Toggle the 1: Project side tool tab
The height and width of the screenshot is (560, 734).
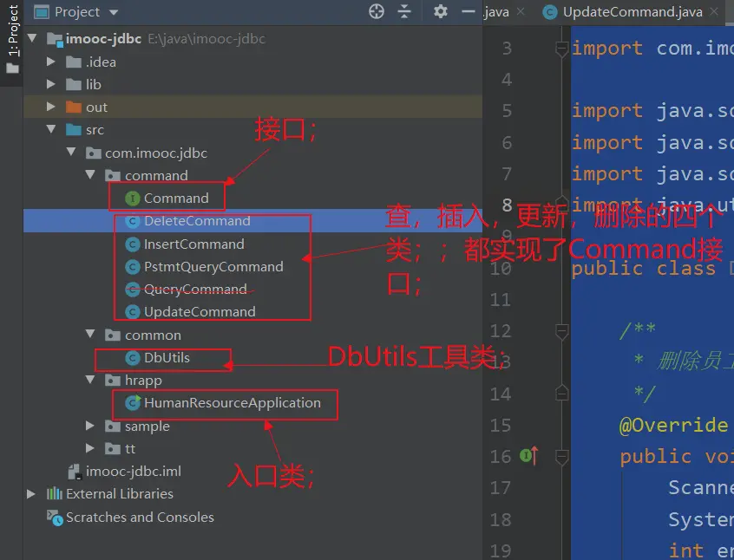(x=13, y=35)
